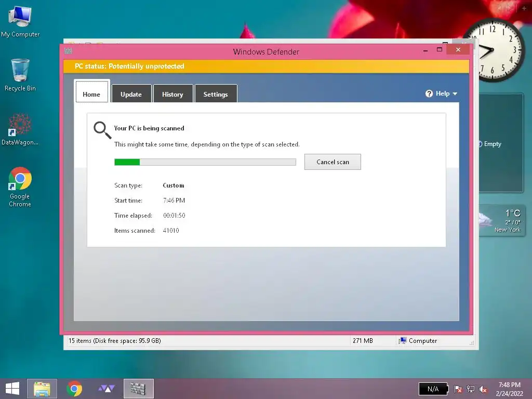This screenshot has height=399, width=532.
Task: Expand the Help dropdown arrow
Action: (x=455, y=94)
